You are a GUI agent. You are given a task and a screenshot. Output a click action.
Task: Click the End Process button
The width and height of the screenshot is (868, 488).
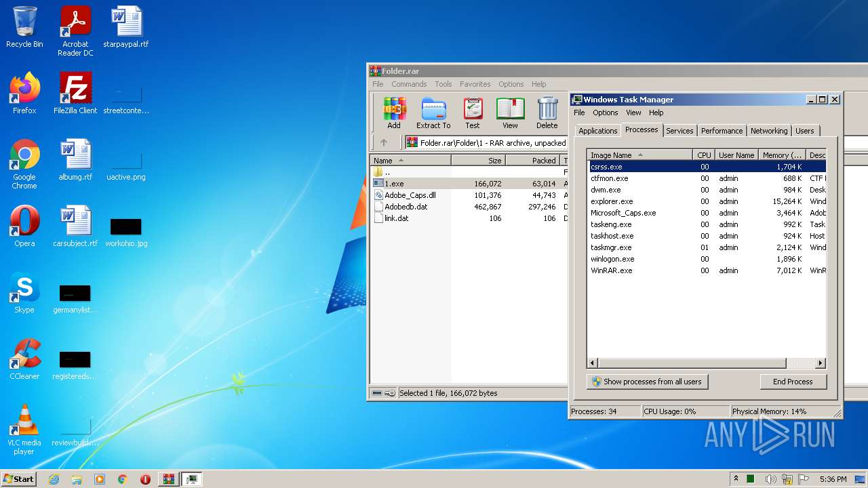(793, 382)
